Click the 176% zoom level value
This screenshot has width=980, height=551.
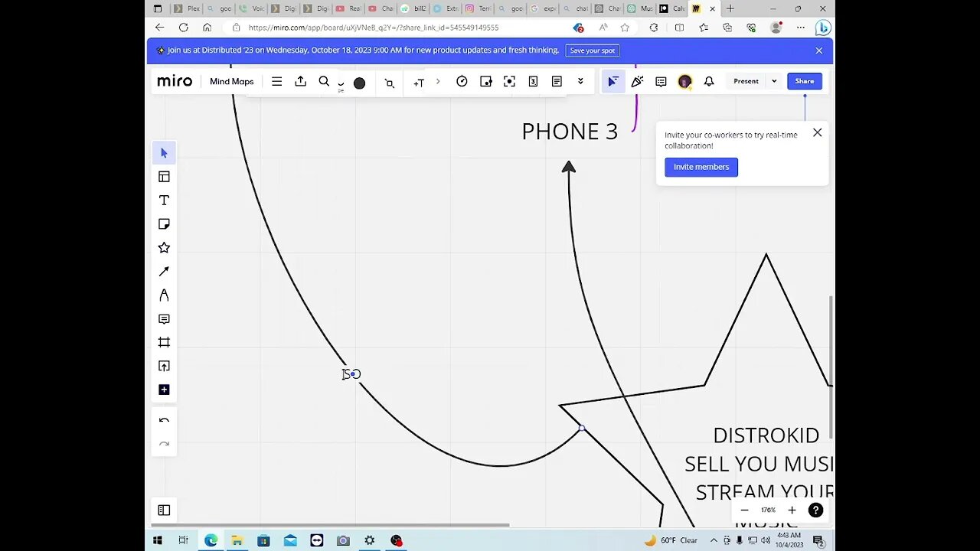768,510
